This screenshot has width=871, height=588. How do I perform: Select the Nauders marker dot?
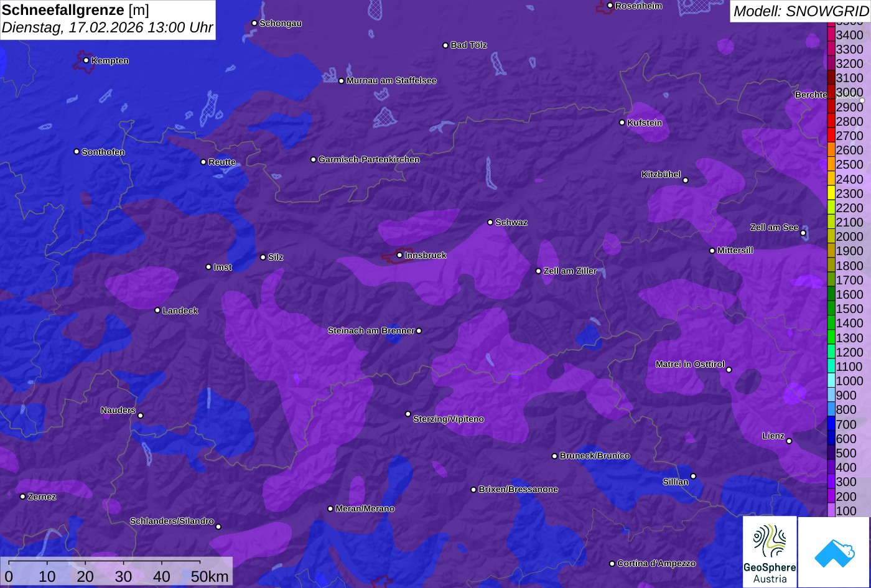pyautogui.click(x=140, y=416)
